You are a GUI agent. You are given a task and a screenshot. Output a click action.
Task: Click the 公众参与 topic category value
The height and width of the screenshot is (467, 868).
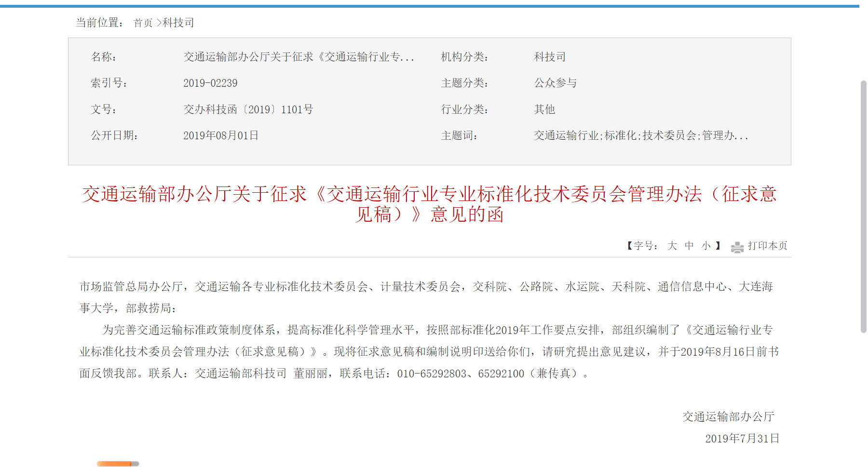pos(556,83)
